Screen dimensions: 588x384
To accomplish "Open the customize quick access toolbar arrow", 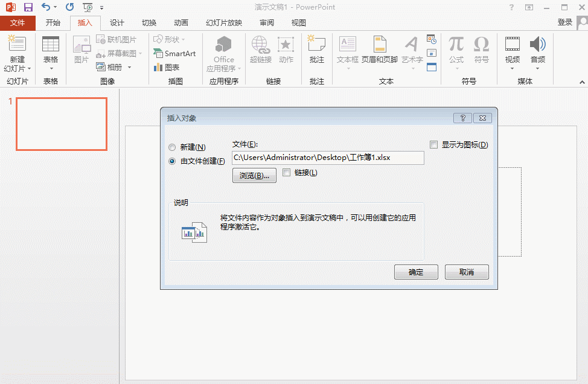I will click(101, 7).
